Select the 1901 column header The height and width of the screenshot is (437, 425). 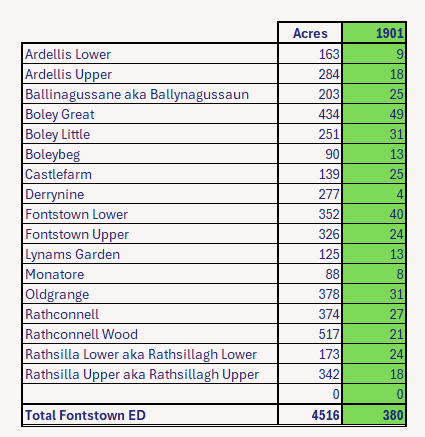click(374, 33)
